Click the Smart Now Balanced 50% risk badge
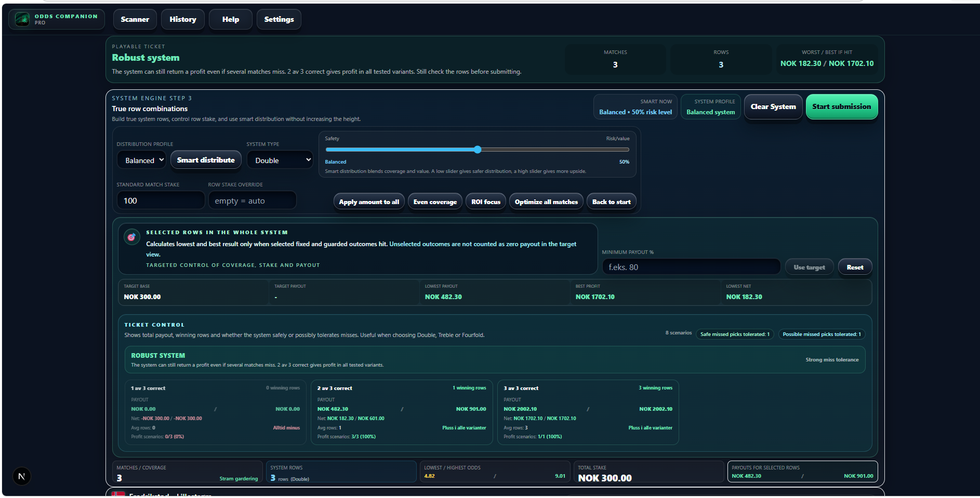 635,107
